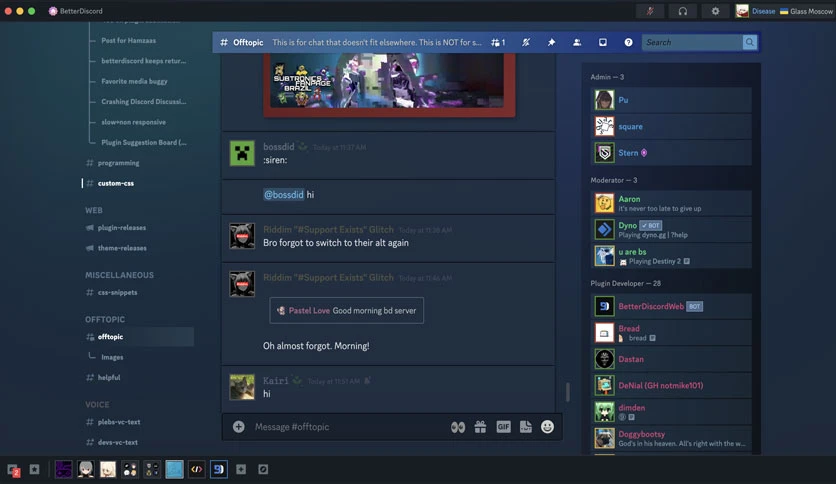Open the Favorite media buggy thread
836x484 pixels.
click(x=134, y=81)
